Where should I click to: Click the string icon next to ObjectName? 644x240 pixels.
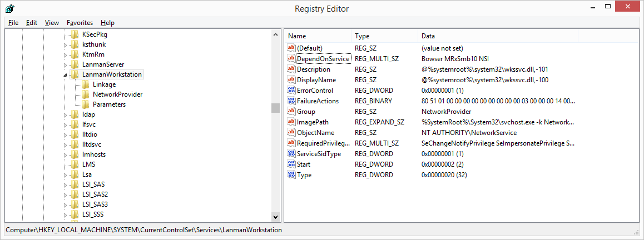[291, 133]
